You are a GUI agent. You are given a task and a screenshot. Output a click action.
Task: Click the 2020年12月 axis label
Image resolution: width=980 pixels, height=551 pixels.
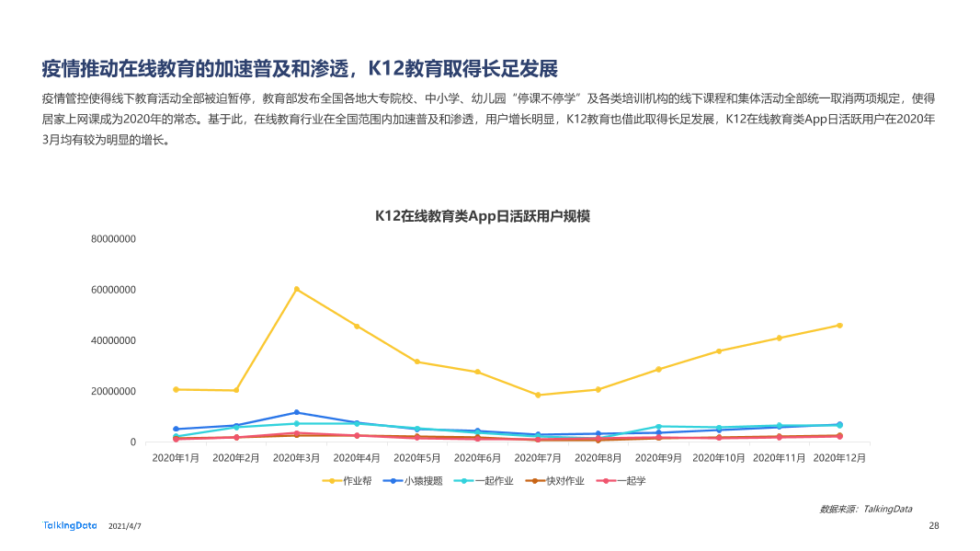tap(839, 458)
